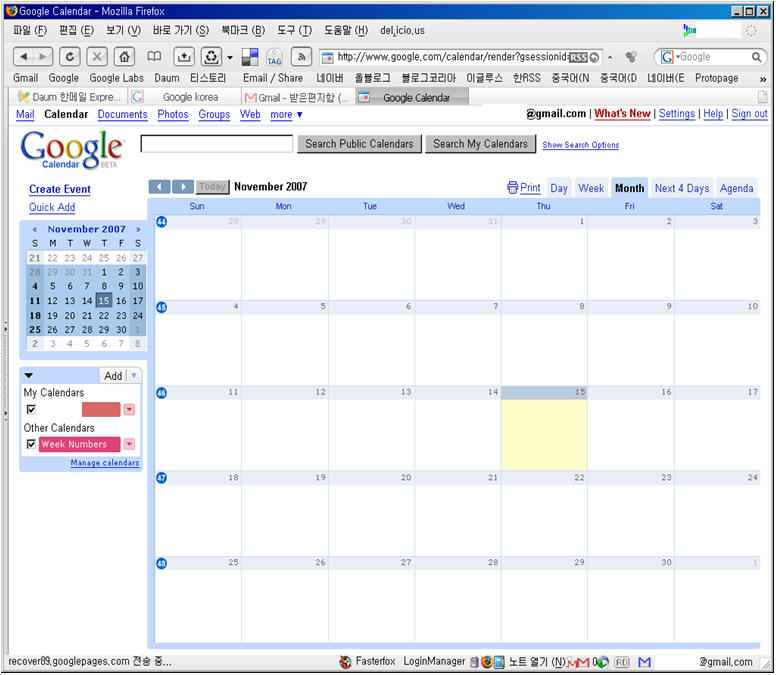776x675 pixels.
Task: Click the browser reload icon
Action: pyautogui.click(x=70, y=57)
